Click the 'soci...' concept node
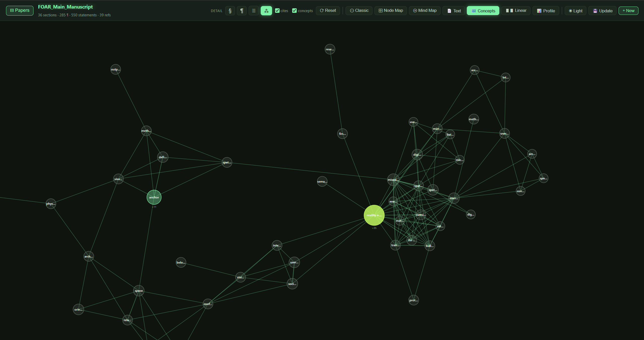644x340 pixels. click(x=292, y=284)
